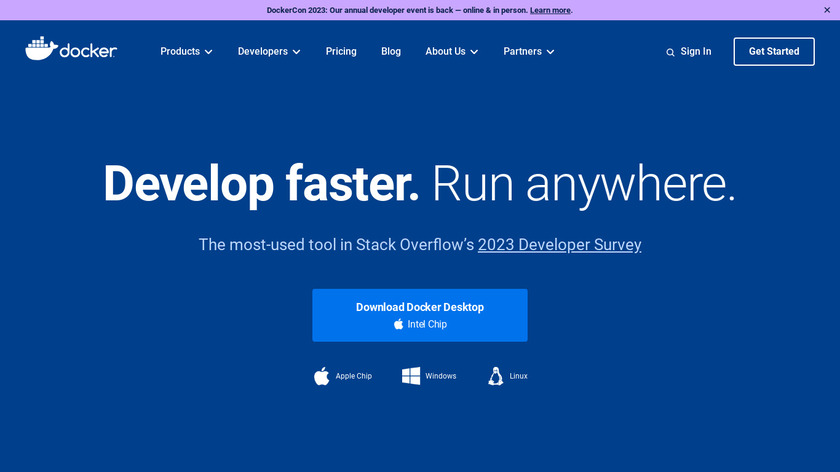Click the Docker whale logo
The width and height of the screenshot is (840, 472).
tap(71, 49)
